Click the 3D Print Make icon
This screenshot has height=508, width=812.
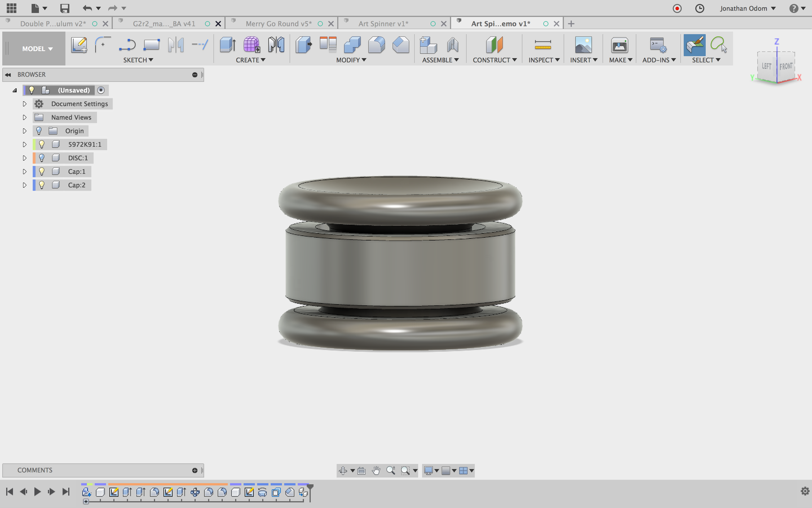[x=619, y=45]
